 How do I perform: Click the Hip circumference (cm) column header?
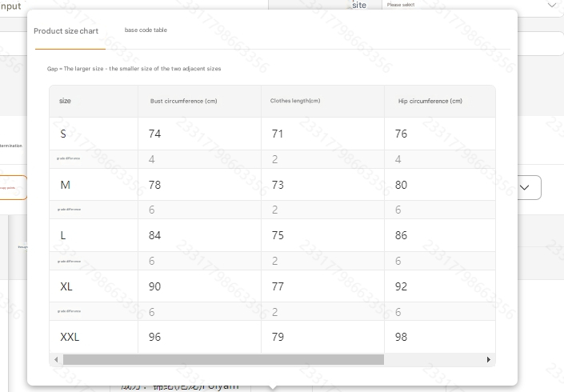(x=430, y=101)
